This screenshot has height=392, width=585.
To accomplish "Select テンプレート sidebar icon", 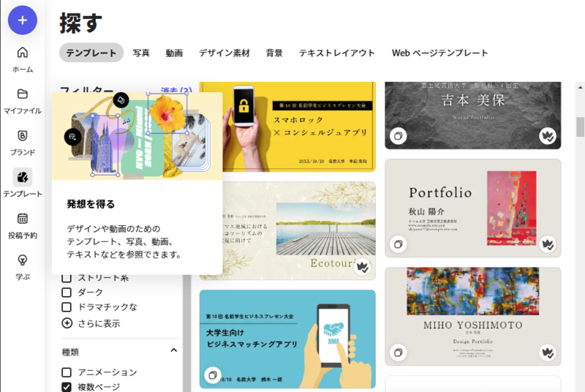I will [23, 177].
